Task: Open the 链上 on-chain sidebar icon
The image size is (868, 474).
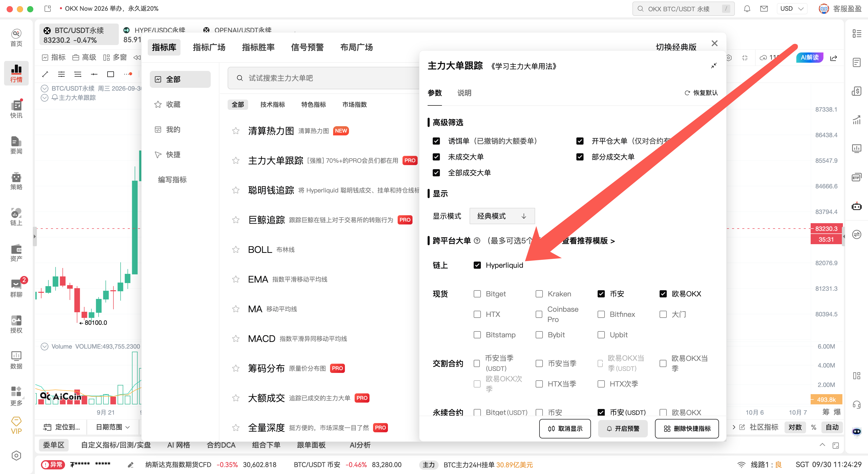Action: pyautogui.click(x=16, y=217)
